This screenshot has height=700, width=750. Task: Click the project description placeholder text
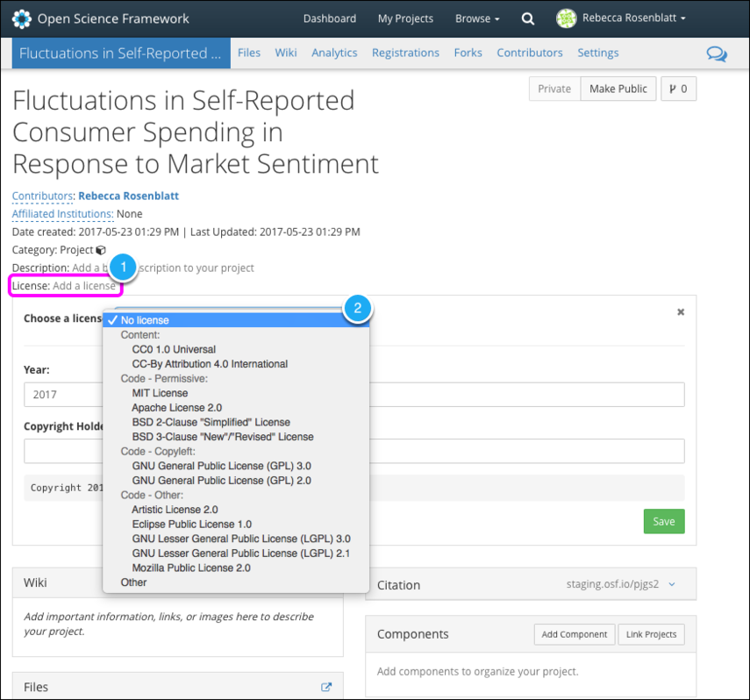point(162,268)
